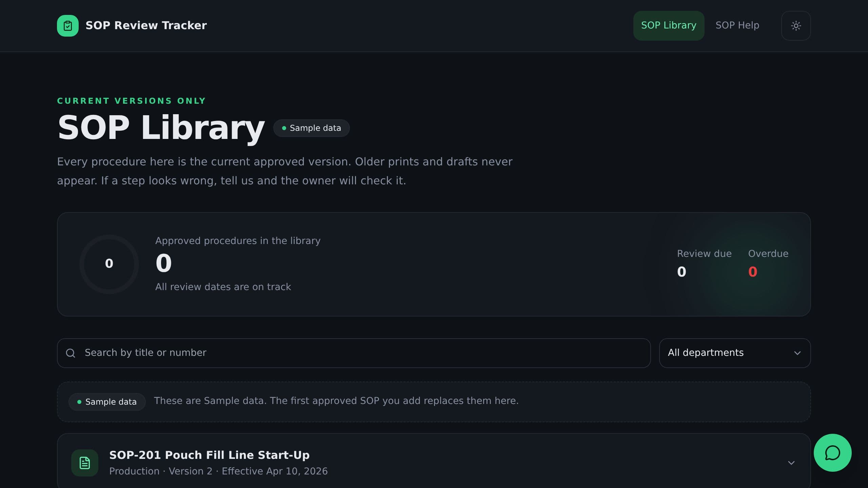Click the SOP Review Tracker clipboard logo

(x=68, y=26)
